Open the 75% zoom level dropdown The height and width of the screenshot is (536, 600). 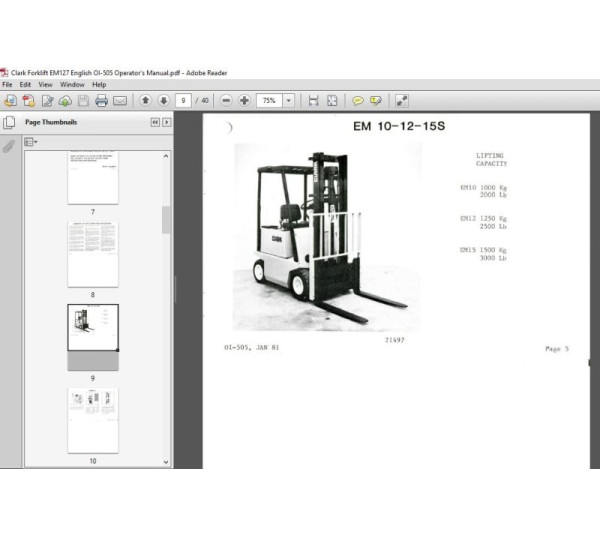(289, 101)
